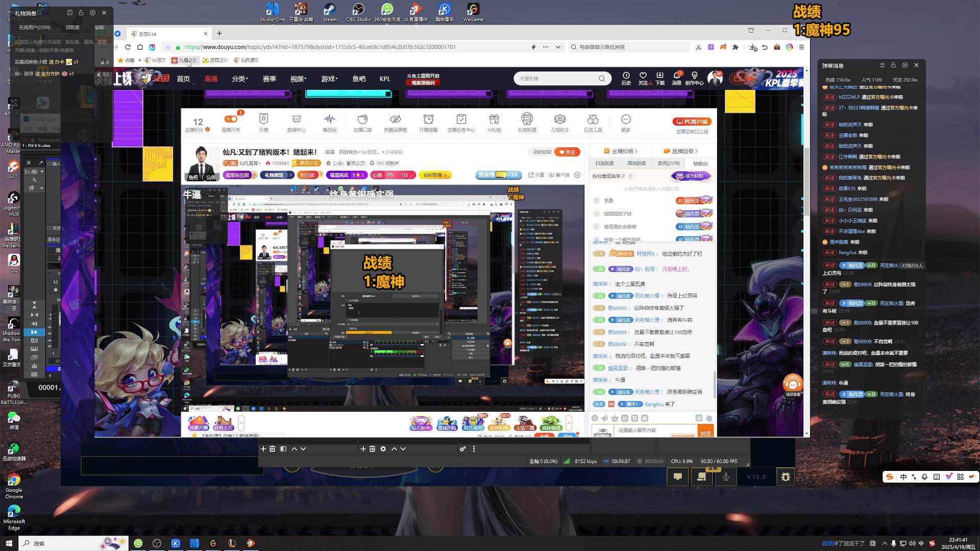980x551 pixels.
Task: Expand the circled chevron next to 客户端
Action: pos(577,174)
